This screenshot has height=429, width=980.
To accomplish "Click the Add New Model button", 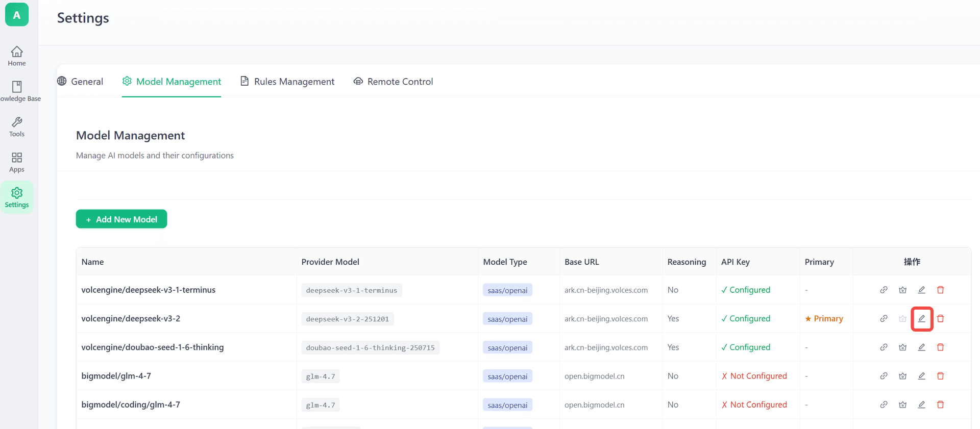I will click(x=121, y=219).
